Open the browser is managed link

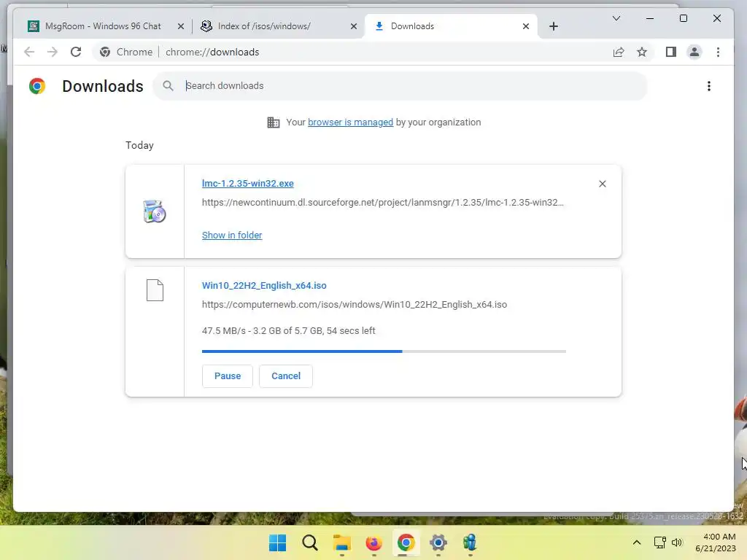[x=350, y=122]
